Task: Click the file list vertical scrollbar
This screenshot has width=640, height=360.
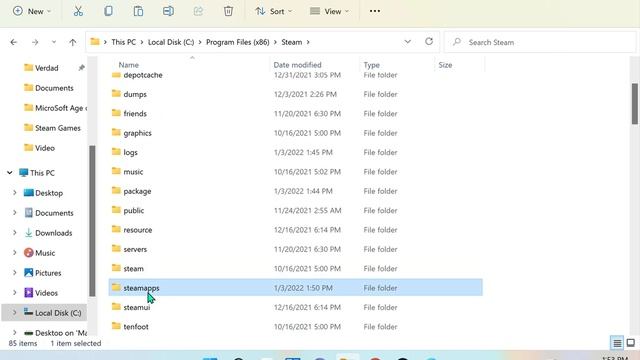Action: (x=635, y=103)
